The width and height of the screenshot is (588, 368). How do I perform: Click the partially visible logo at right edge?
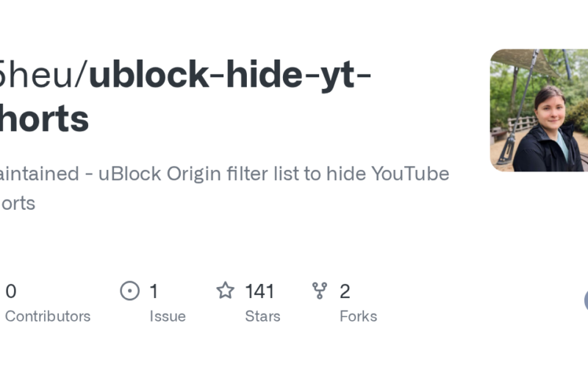(585, 300)
